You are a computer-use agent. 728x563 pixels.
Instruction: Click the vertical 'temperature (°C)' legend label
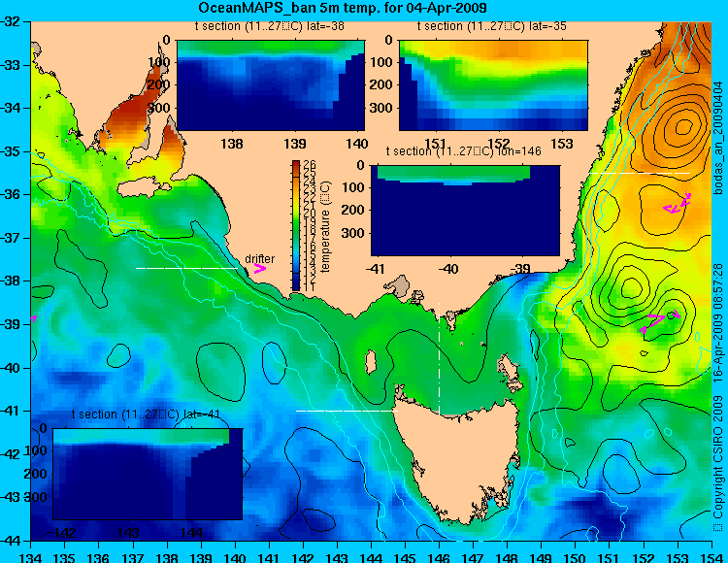pyautogui.click(x=325, y=227)
